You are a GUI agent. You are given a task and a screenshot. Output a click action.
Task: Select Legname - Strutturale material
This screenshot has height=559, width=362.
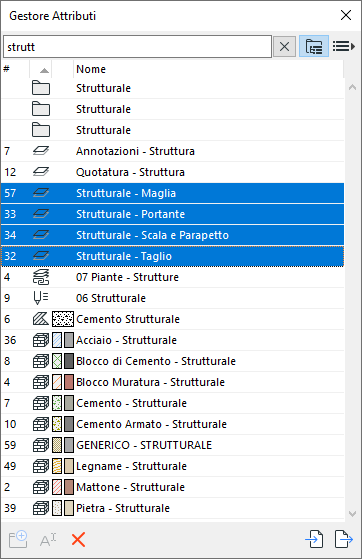173,466
